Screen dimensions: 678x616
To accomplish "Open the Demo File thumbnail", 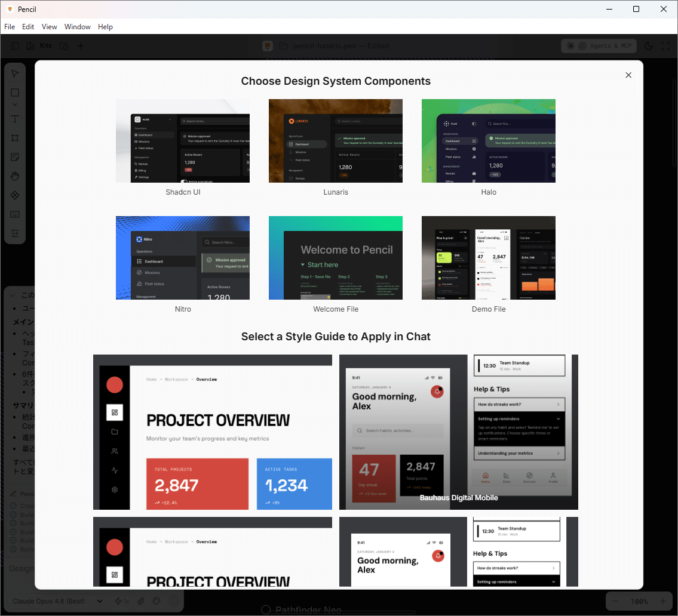I will pos(489,258).
